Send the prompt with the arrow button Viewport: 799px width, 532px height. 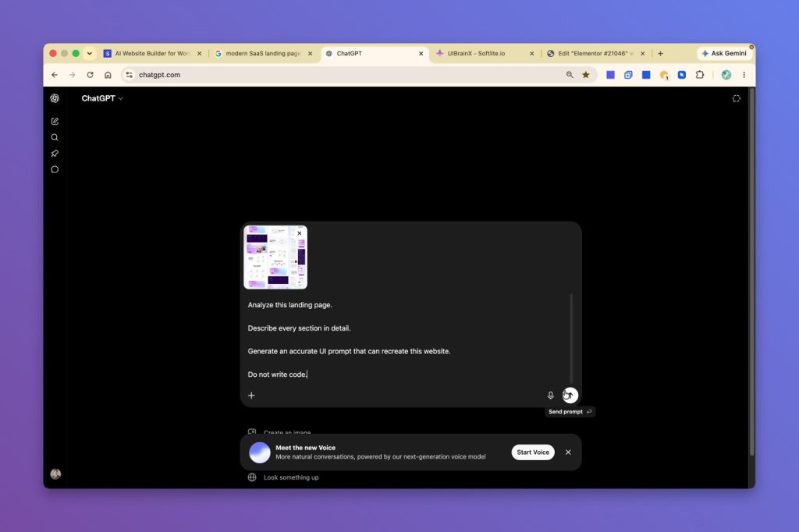(x=570, y=395)
